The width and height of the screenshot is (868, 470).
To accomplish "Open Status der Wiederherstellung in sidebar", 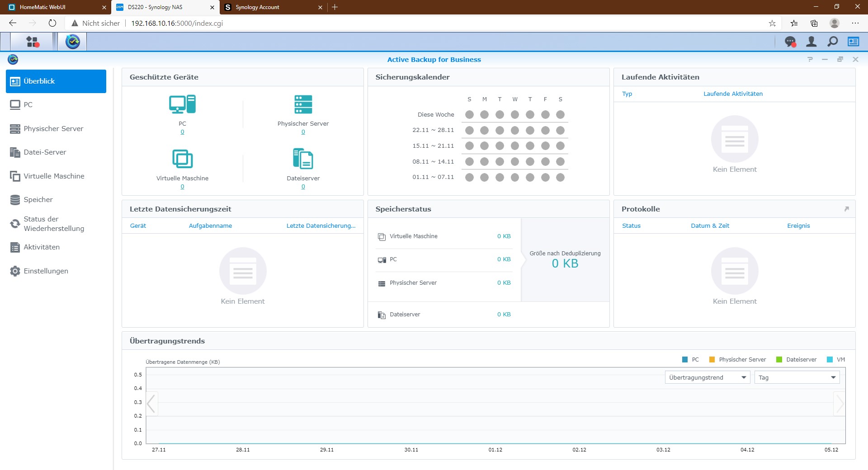I will (56, 224).
